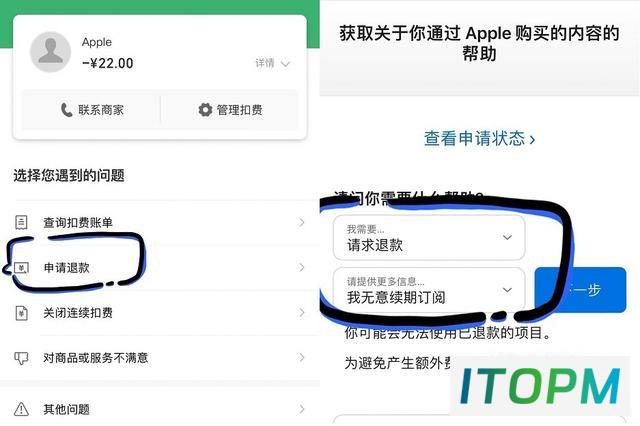This screenshot has height=426, width=640.
Task: Choose the 关闭连续扣费 option
Action: click(160, 313)
